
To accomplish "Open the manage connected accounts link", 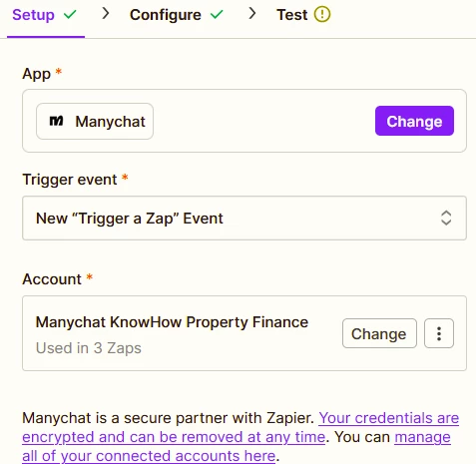I will coord(237,446).
